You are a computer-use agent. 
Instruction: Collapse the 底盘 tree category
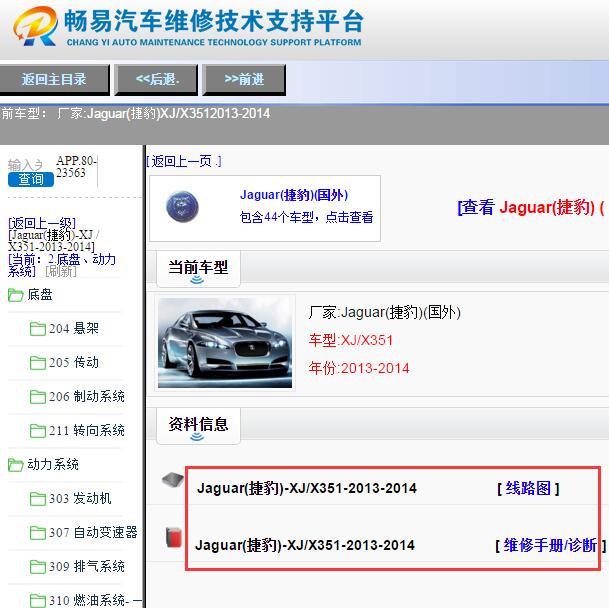(40, 295)
